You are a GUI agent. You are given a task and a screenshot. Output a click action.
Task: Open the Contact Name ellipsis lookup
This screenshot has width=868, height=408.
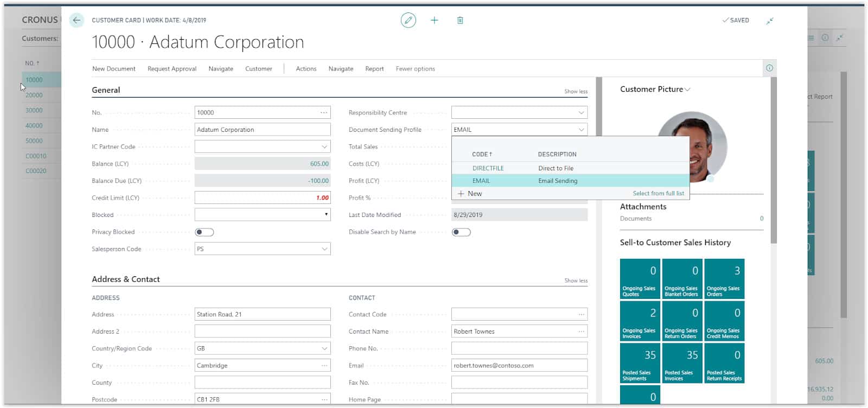[581, 331]
